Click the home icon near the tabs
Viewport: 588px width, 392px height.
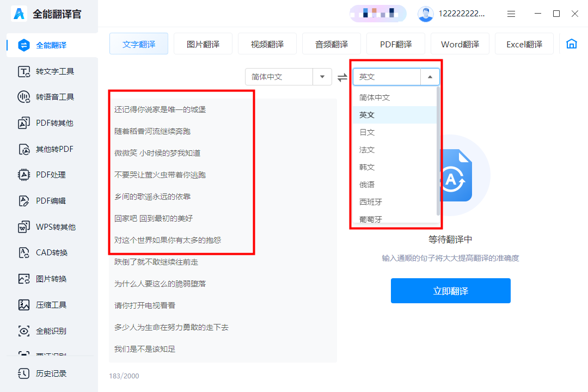click(x=571, y=44)
